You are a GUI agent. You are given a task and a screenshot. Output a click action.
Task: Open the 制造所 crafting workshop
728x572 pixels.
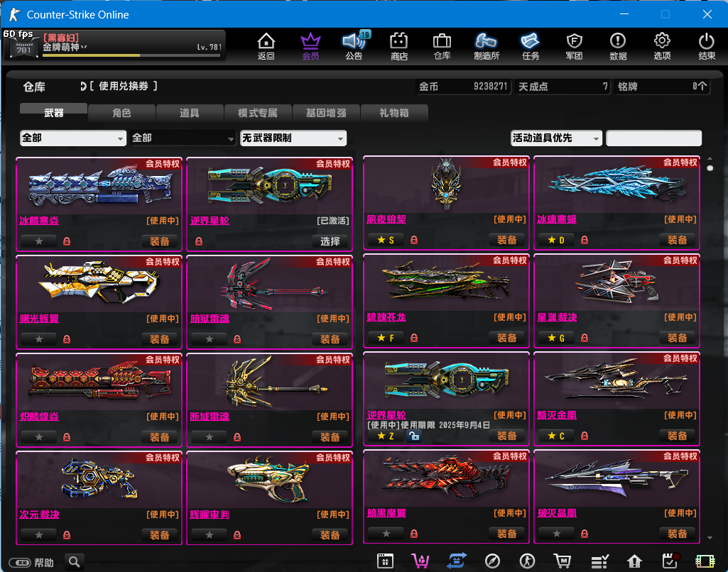[487, 46]
